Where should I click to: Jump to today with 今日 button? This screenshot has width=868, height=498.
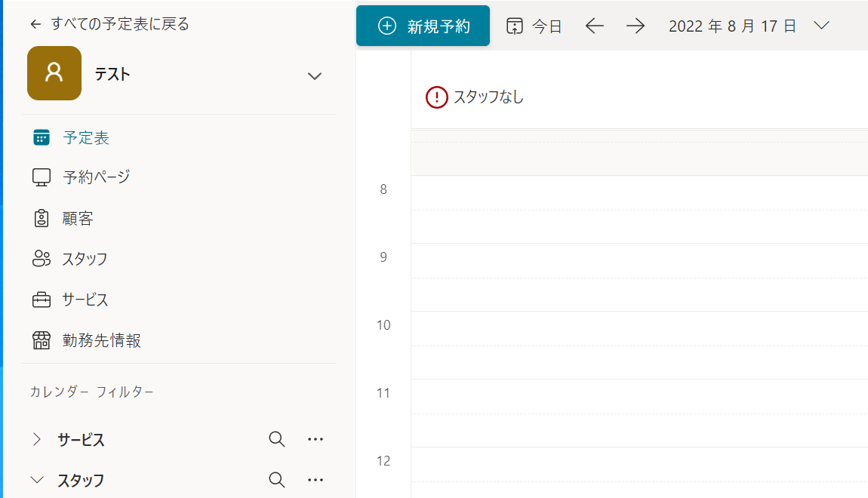point(534,26)
